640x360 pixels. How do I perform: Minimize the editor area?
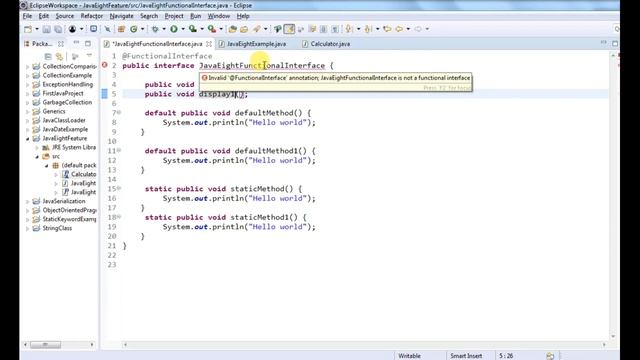(x=604, y=43)
